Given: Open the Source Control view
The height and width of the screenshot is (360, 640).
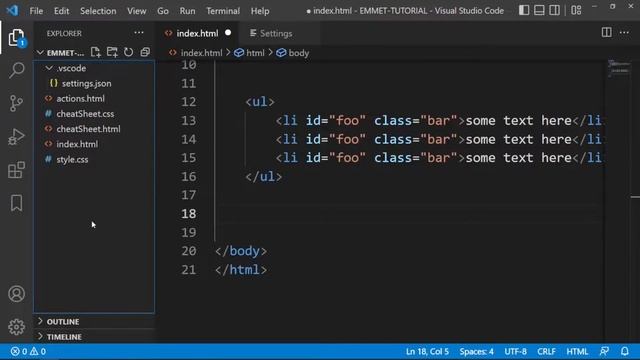Looking at the screenshot, I should click(16, 103).
